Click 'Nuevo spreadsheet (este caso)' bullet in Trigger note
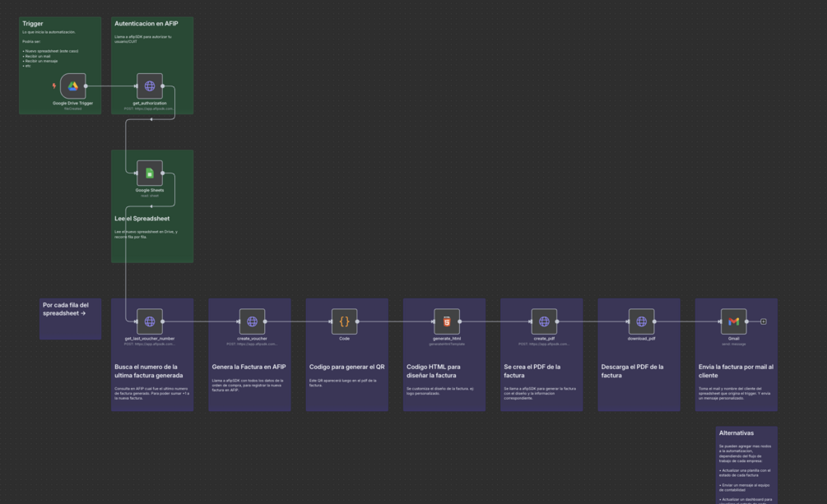The image size is (827, 504). (x=51, y=51)
